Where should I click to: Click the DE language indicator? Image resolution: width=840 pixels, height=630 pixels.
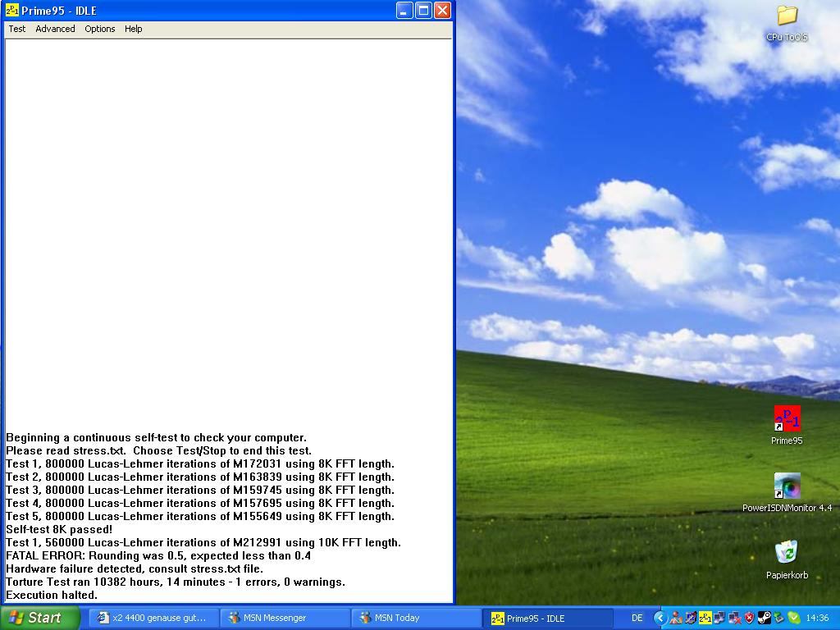point(637,618)
